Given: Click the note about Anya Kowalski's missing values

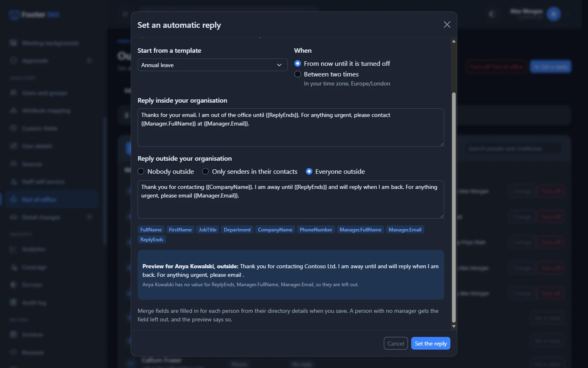Looking at the screenshot, I should point(250,285).
